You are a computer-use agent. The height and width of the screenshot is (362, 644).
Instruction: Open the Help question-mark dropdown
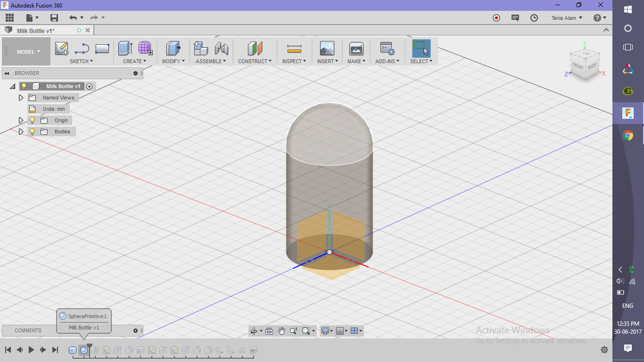point(600,18)
